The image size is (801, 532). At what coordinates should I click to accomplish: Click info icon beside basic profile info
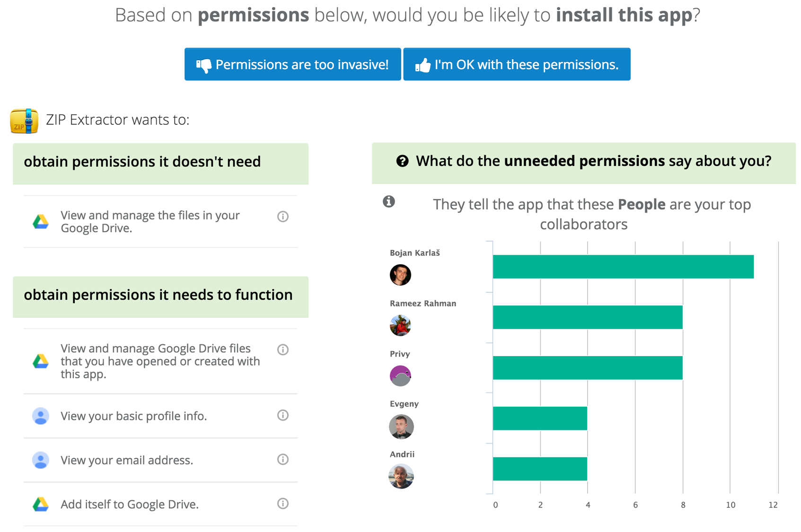tap(283, 415)
